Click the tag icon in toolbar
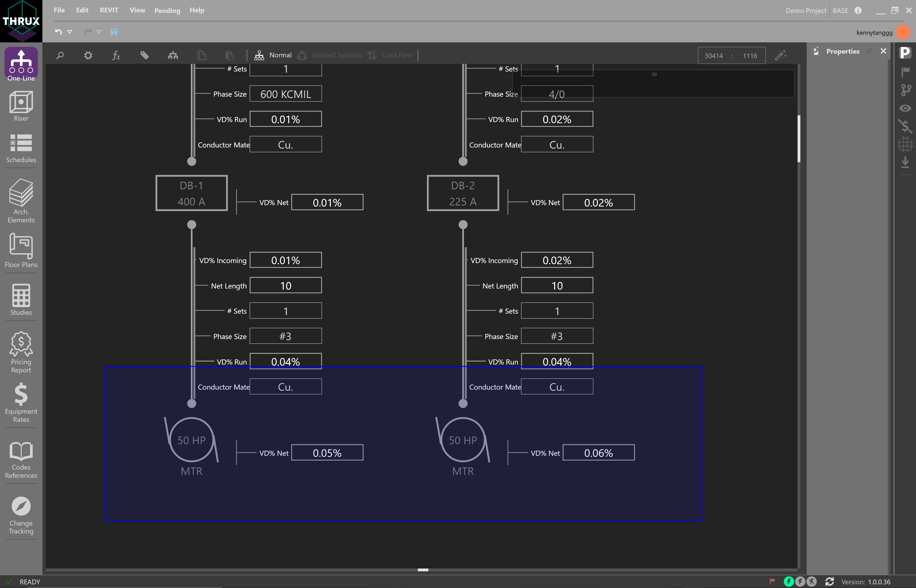The width and height of the screenshot is (916, 588). [x=144, y=56]
